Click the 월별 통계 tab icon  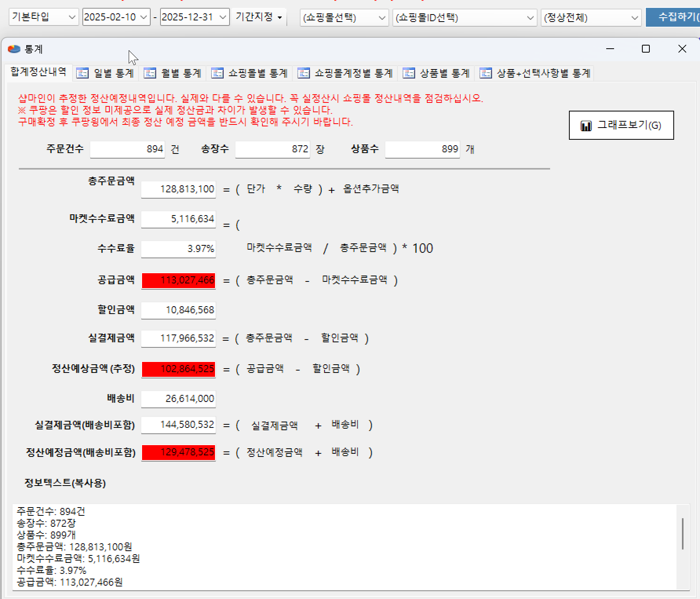tap(150, 73)
